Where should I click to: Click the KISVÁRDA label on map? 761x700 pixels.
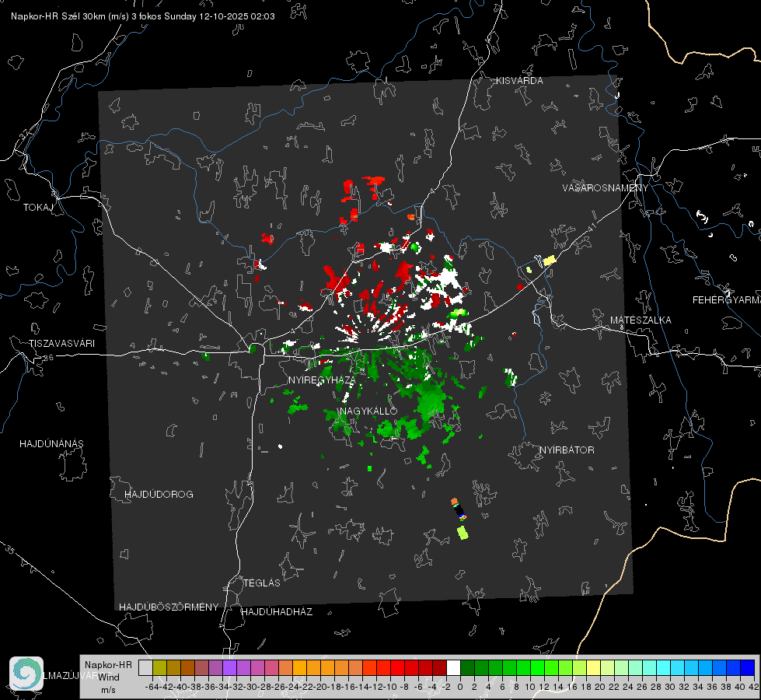519,81
